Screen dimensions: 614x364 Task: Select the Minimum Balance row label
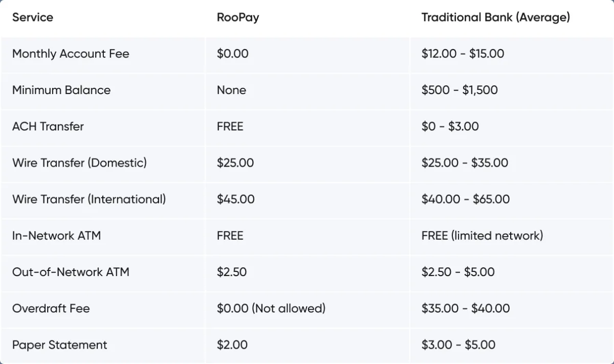61,90
